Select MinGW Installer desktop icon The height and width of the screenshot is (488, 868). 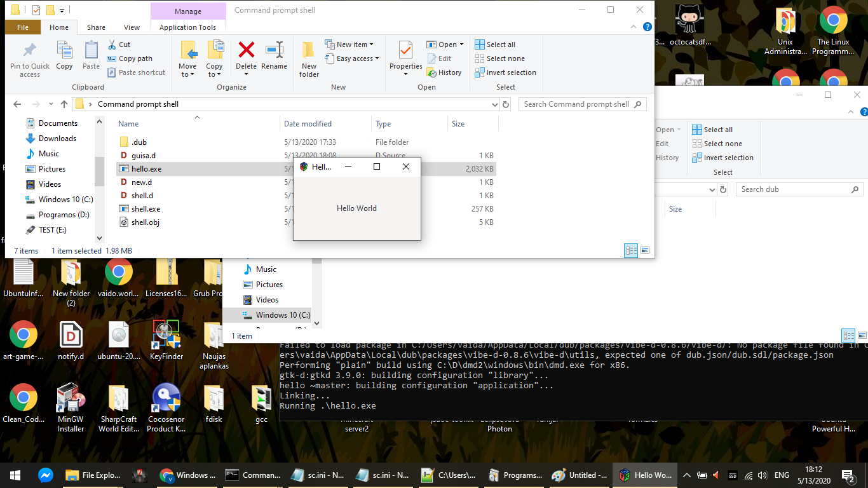pyautogui.click(x=71, y=409)
